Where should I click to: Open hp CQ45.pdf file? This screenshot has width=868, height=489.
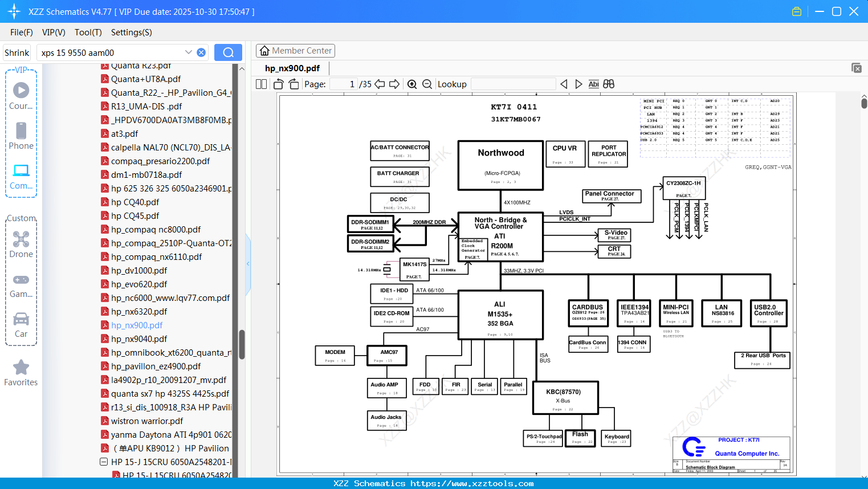point(135,215)
